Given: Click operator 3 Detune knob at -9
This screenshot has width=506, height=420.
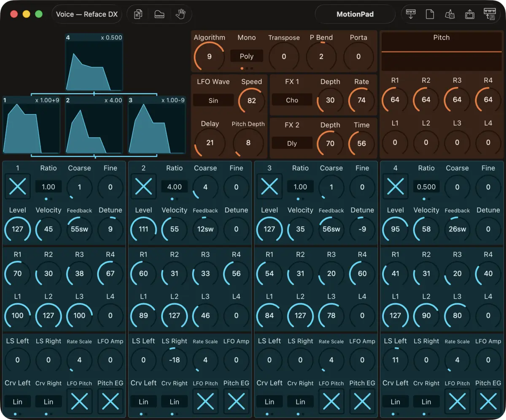Looking at the screenshot, I should coord(362,229).
